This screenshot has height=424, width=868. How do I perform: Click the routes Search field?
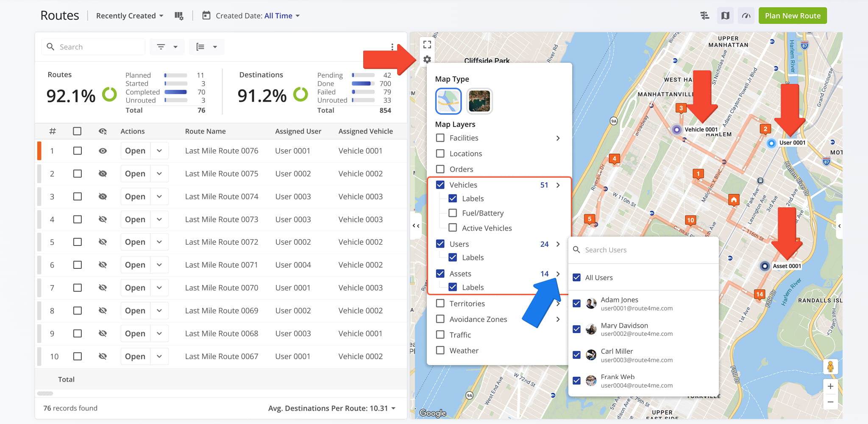coord(93,47)
